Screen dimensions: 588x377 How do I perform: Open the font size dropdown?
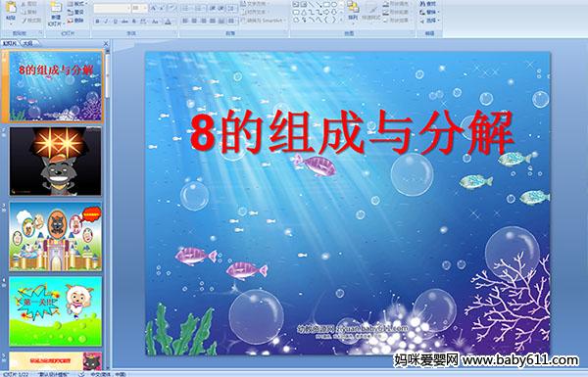pyautogui.click(x=145, y=8)
